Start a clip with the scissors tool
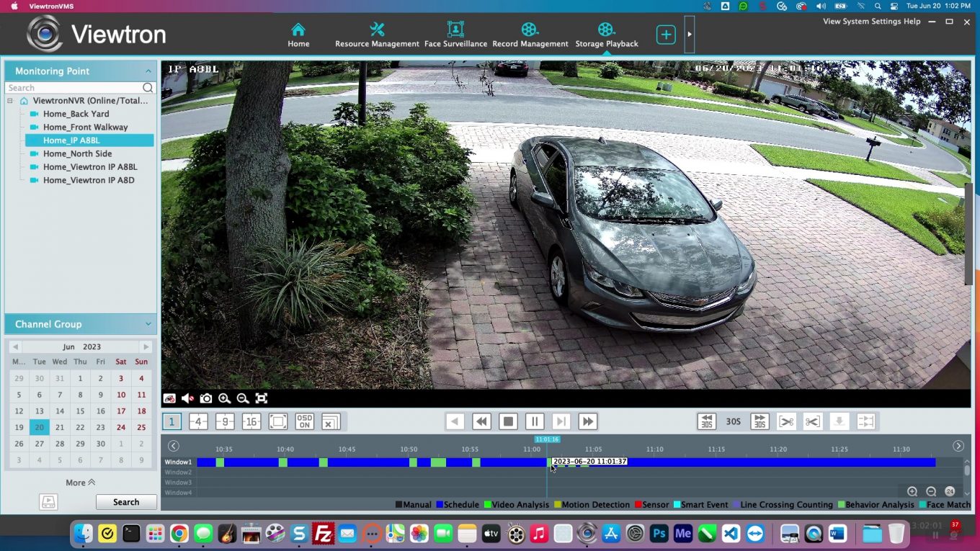 785,421
